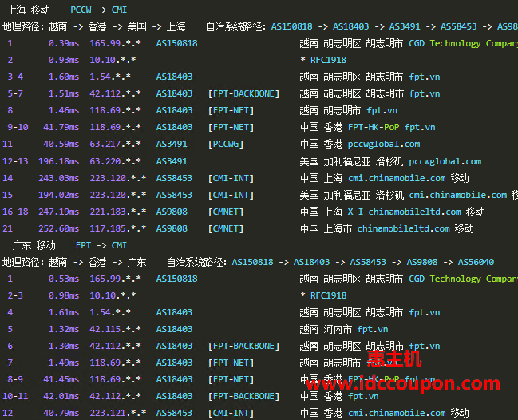
Task: Click the 上海 移动 section heading
Action: pos(30,10)
